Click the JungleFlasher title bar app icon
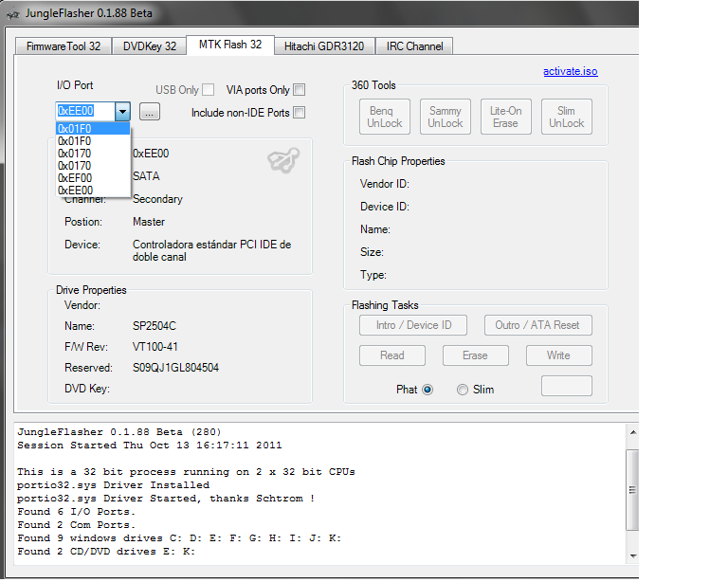728x582 pixels. pyautogui.click(x=13, y=14)
